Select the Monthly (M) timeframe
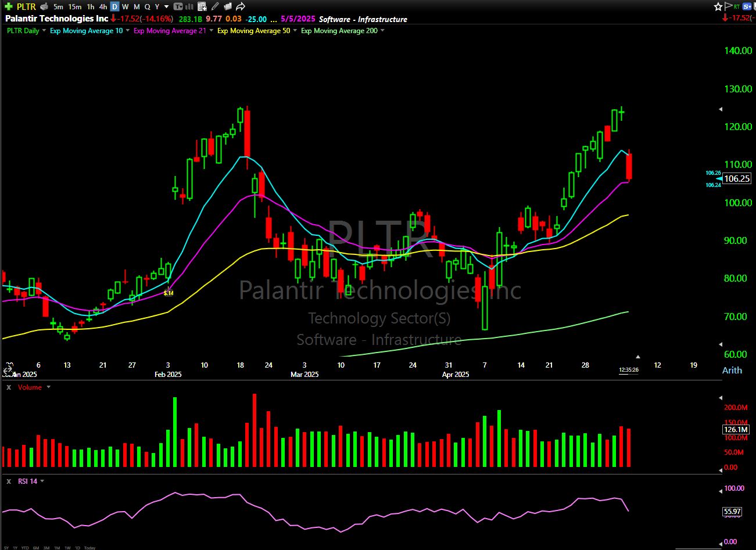 click(x=137, y=6)
